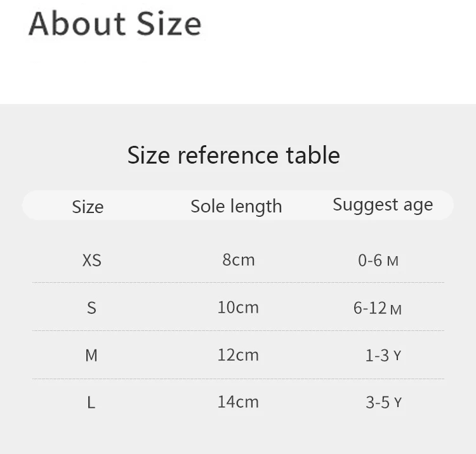Image resolution: width=476 pixels, height=454 pixels.
Task: Click the 3-5 Y age value
Action: [383, 403]
